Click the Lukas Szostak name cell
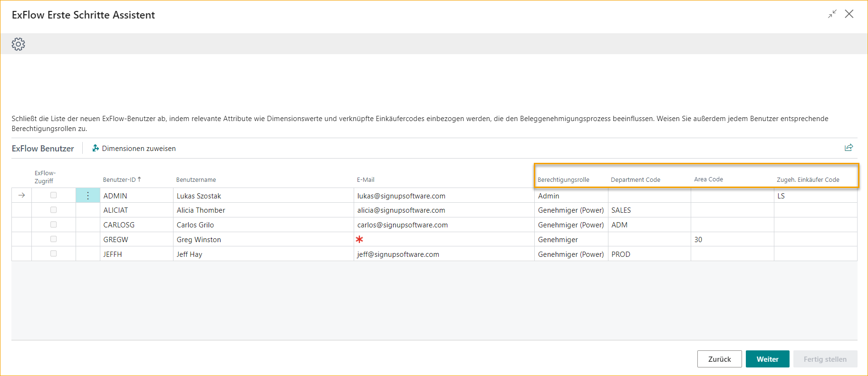 click(x=263, y=196)
